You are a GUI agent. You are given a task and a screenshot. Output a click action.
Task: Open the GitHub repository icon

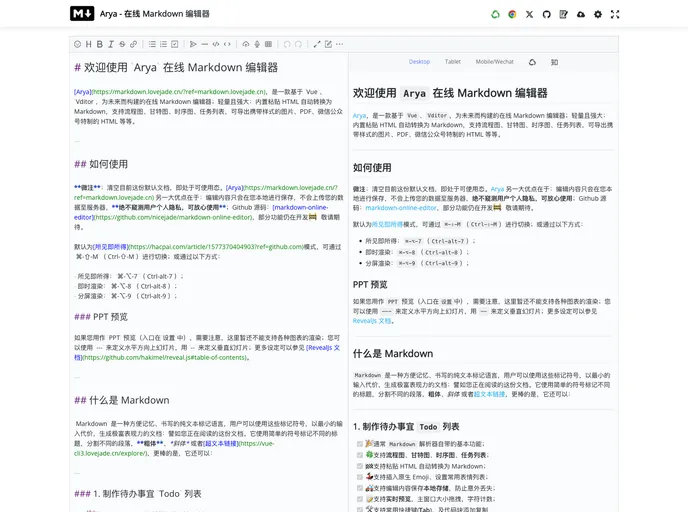(547, 14)
